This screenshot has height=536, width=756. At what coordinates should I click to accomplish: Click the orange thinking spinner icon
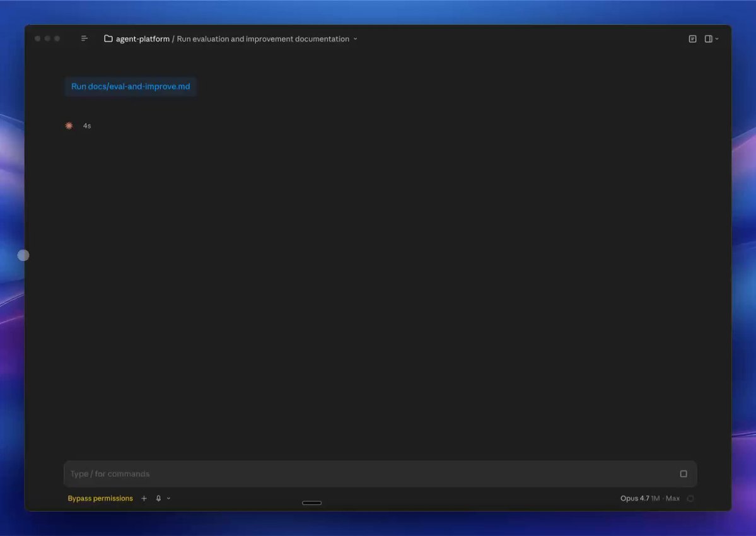[69, 126]
